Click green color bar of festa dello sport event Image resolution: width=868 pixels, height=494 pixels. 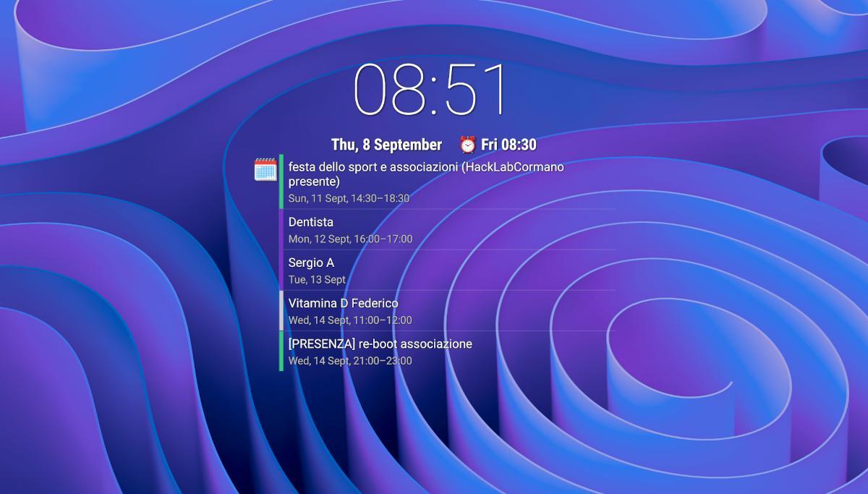281,182
